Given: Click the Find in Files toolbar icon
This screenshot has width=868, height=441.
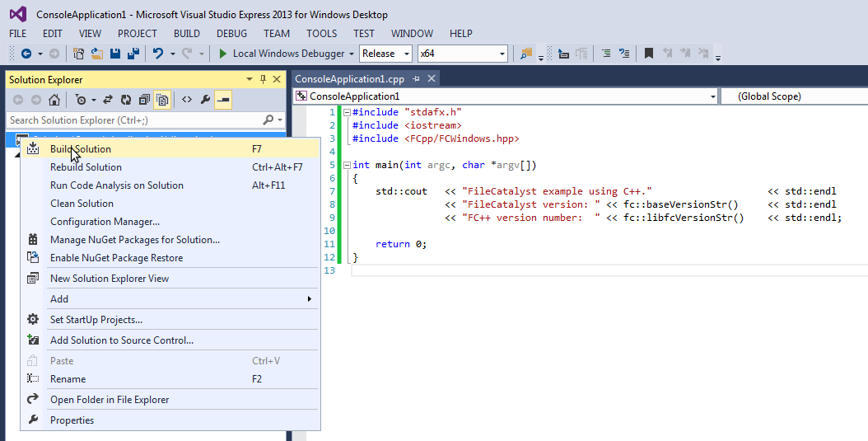Looking at the screenshot, I should 525,54.
